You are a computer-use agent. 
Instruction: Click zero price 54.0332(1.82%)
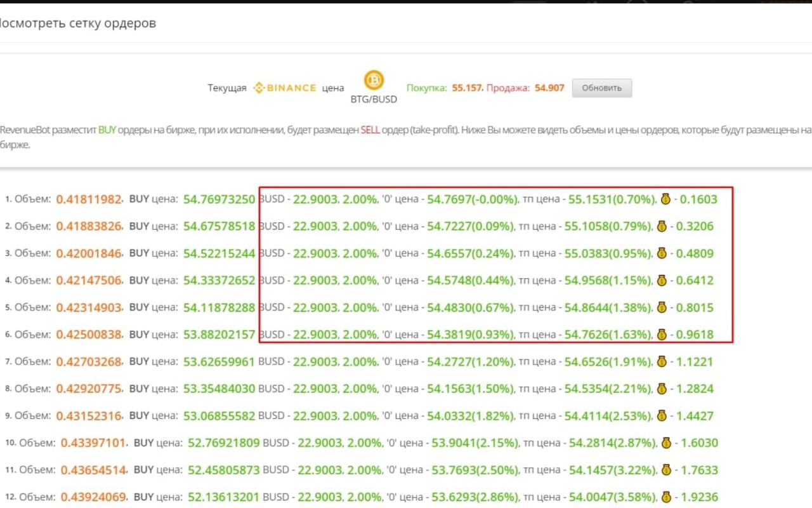point(470,415)
